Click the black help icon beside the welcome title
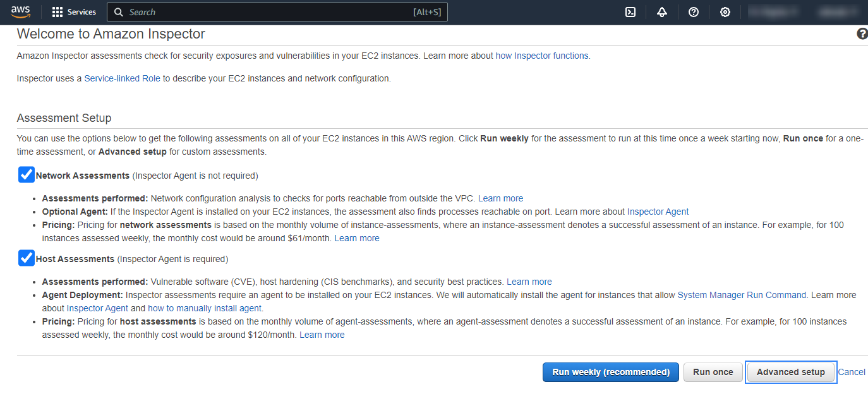 tap(862, 34)
